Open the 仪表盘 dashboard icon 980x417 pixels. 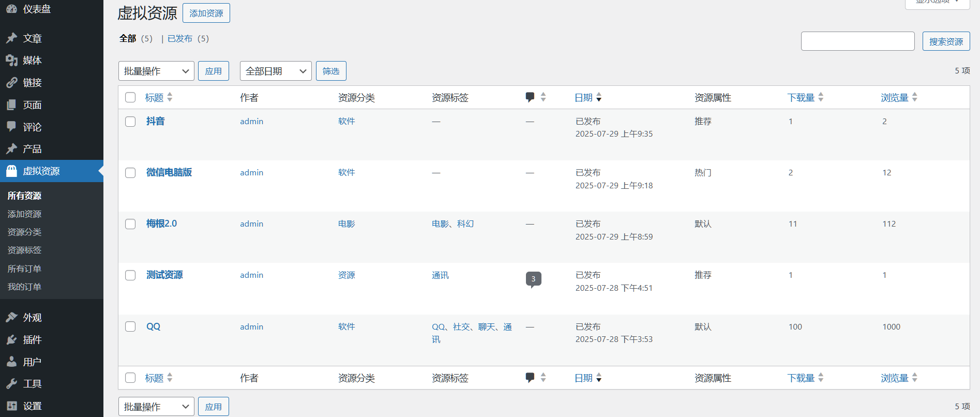click(x=11, y=9)
